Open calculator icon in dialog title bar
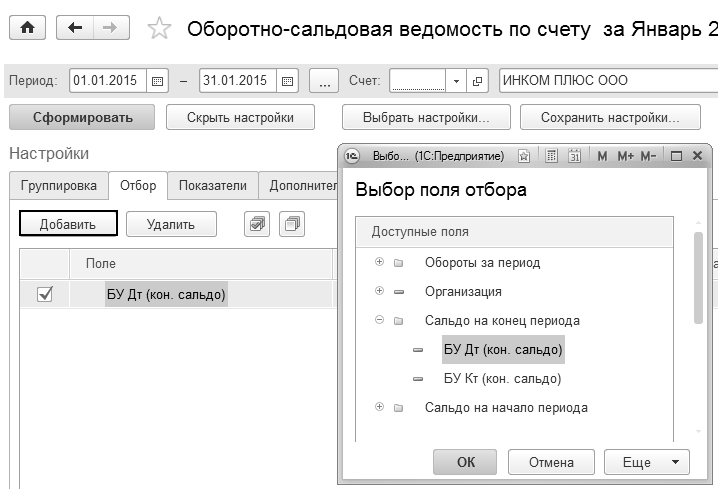Viewport: 718px width, 489px height. pyautogui.click(x=551, y=156)
